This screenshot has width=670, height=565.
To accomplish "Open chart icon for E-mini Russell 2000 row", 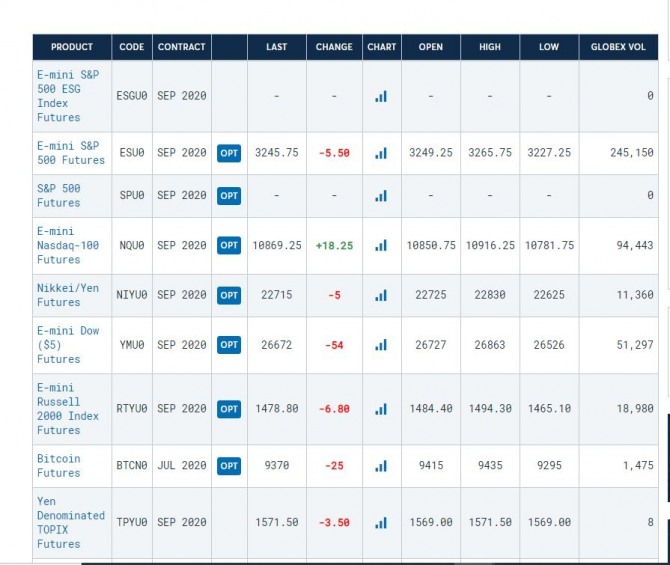I will pyautogui.click(x=381, y=408).
